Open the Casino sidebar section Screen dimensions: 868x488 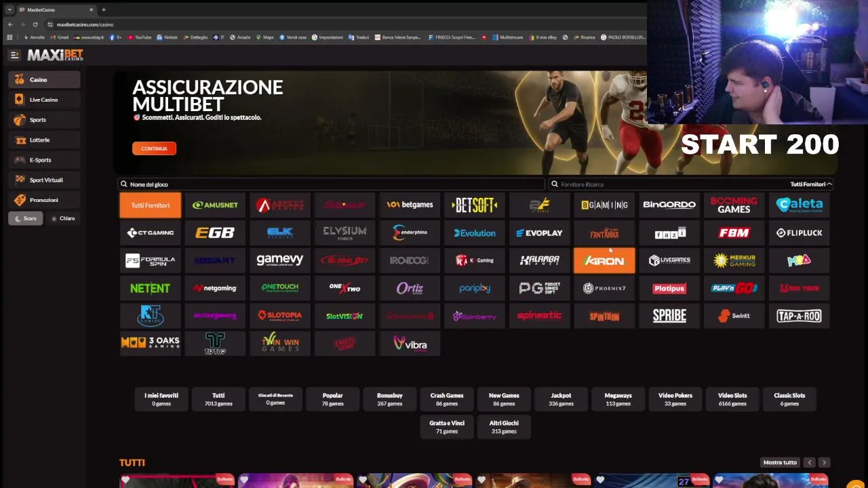click(44, 80)
